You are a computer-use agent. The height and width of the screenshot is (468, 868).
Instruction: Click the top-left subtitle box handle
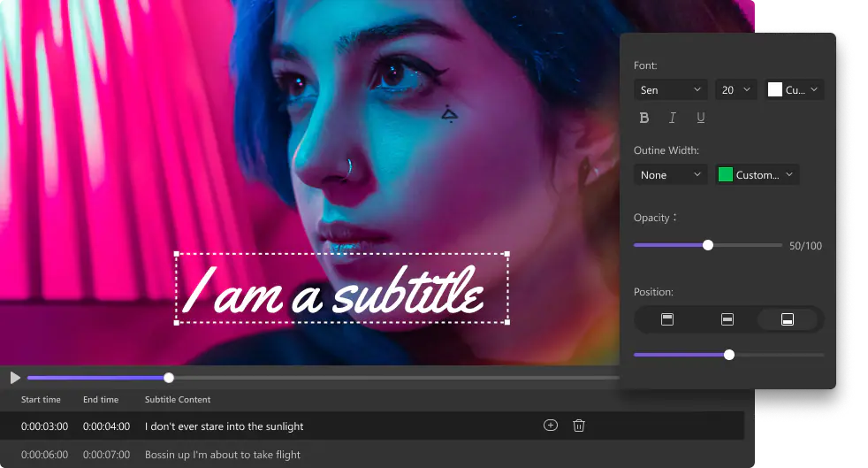coord(177,254)
